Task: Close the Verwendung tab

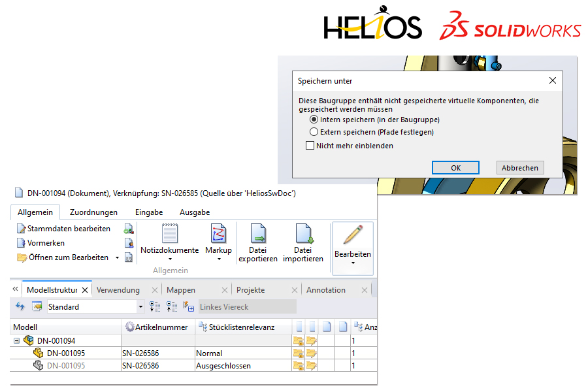Action: [x=154, y=290]
